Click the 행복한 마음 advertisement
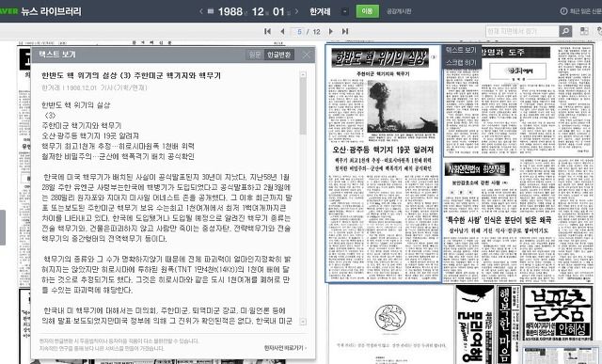Viewport: 602px width, 364px height. [x=508, y=324]
